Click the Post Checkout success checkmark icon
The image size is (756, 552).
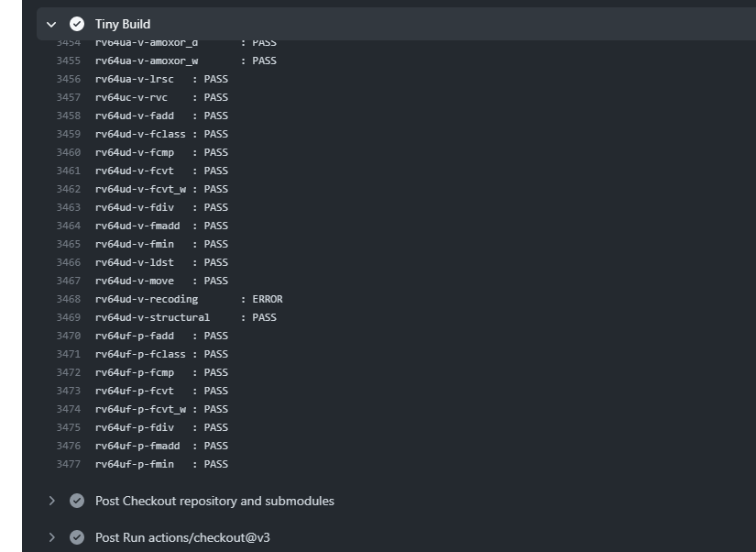77,501
